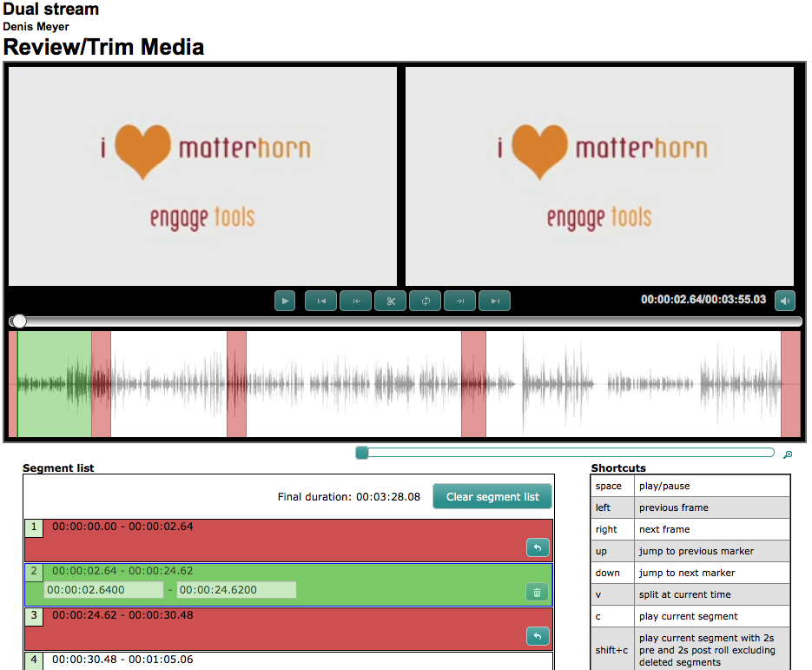
Task: Click the 'jump to next marker' shortcut text
Action: pyautogui.click(x=687, y=573)
